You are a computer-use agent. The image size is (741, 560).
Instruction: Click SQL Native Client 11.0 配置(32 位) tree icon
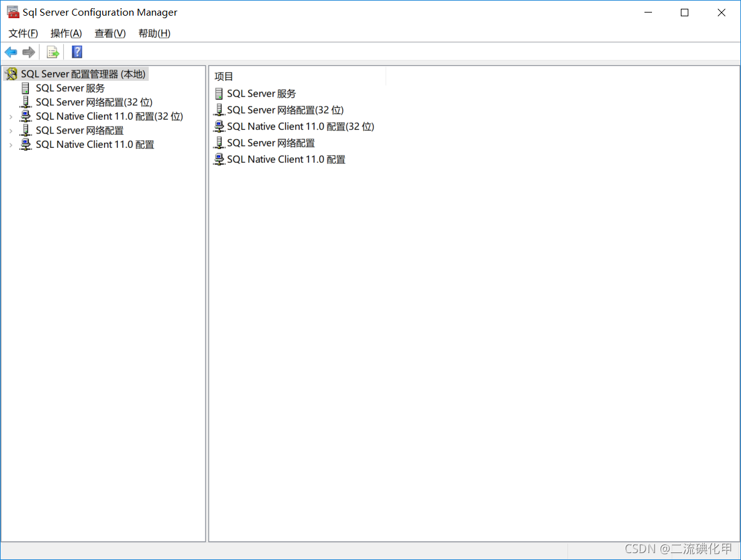coord(26,117)
